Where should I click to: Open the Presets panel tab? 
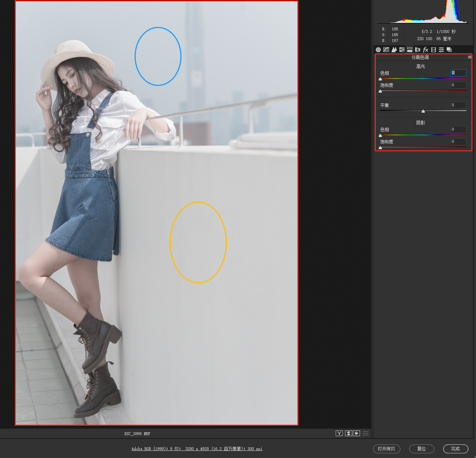pos(441,50)
